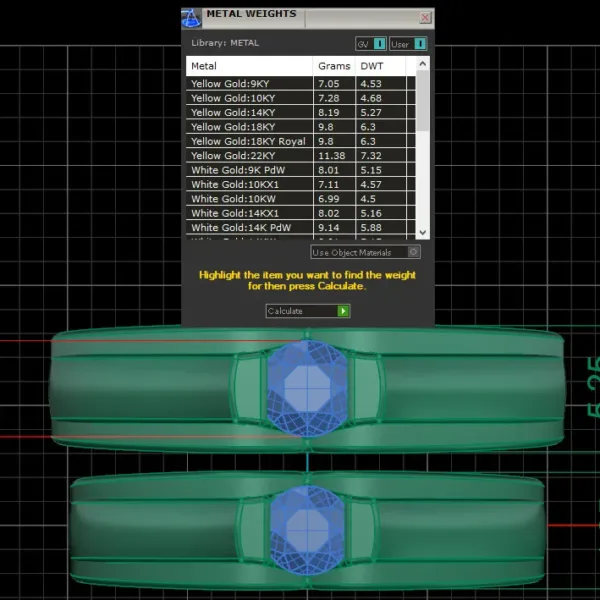The height and width of the screenshot is (600, 600).
Task: Click the 5.16 DWT value
Action: click(x=371, y=213)
